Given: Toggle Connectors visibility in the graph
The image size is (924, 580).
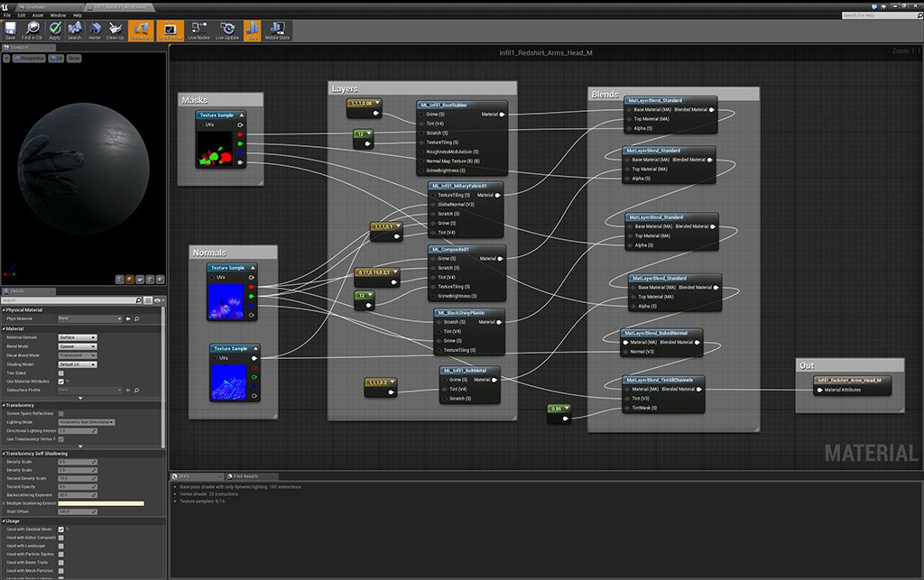Looking at the screenshot, I should 141,30.
